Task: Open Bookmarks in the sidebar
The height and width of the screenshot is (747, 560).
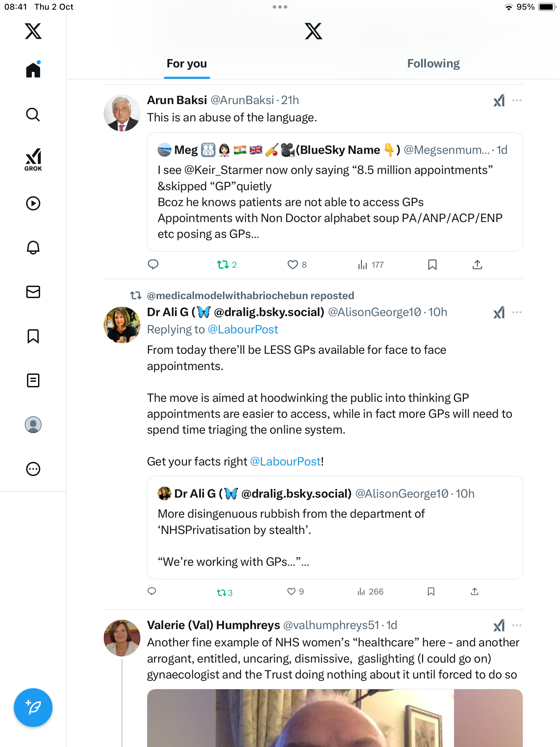Action: click(x=33, y=336)
